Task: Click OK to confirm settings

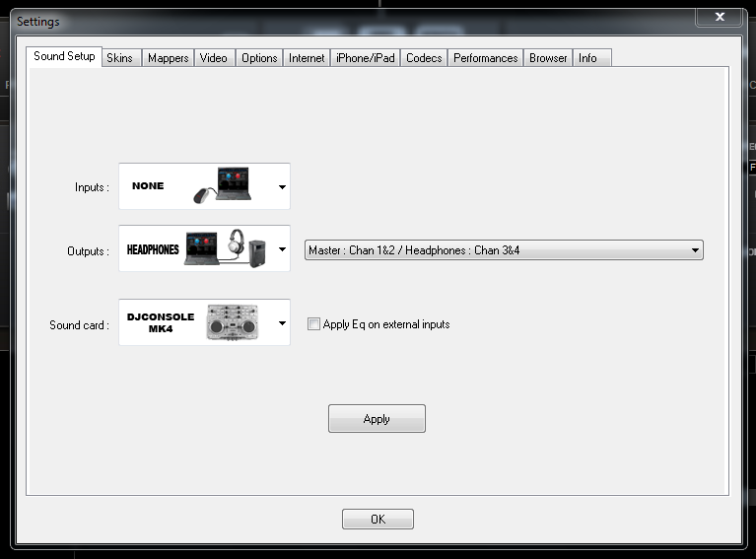Action: (x=378, y=520)
